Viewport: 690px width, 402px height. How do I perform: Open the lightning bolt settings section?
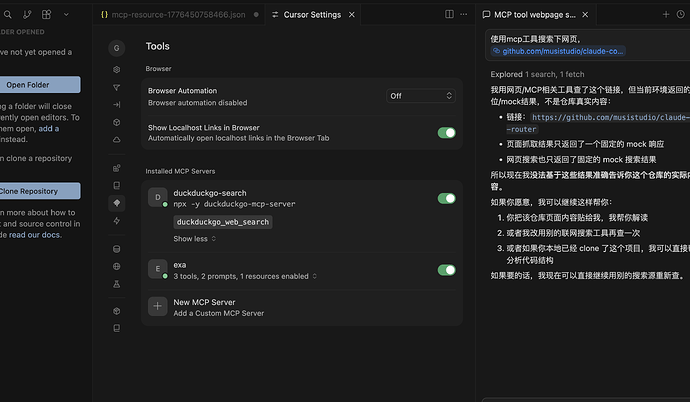117,221
